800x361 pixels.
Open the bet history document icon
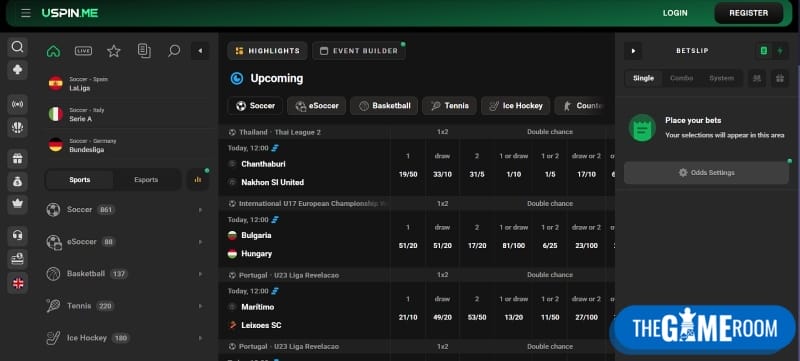(144, 50)
